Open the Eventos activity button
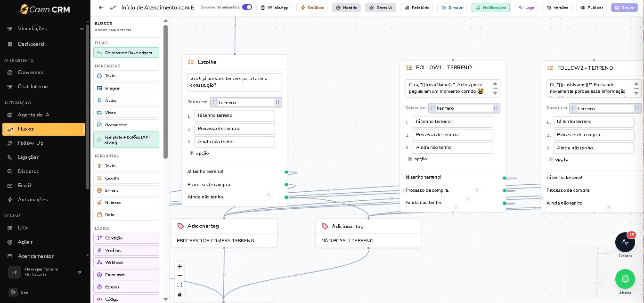Screen dimensions: 644x303 (x=625, y=242)
